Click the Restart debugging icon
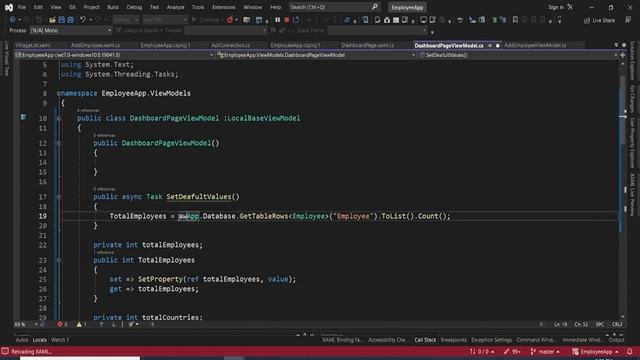The image size is (640, 360). coord(296,20)
